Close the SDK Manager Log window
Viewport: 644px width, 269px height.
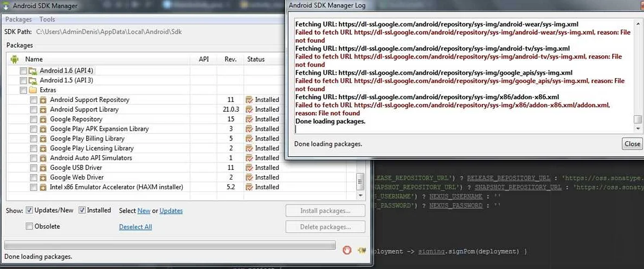click(632, 144)
